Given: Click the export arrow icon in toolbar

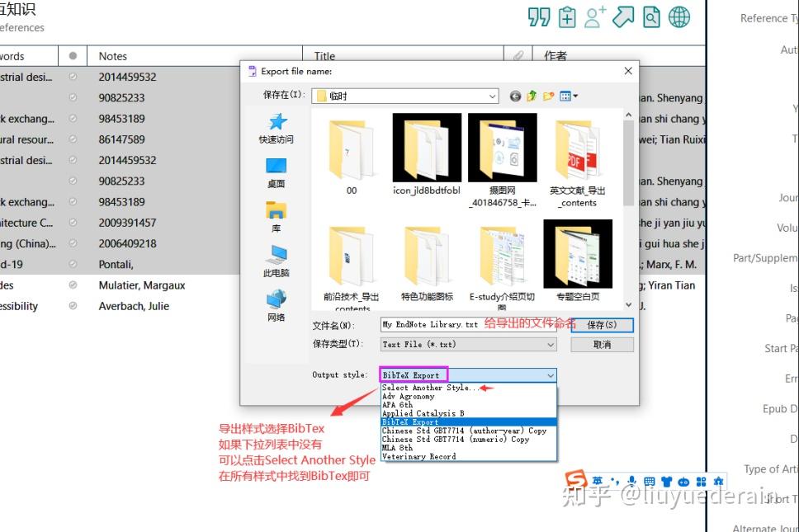Looking at the screenshot, I should pyautogui.click(x=622, y=16).
